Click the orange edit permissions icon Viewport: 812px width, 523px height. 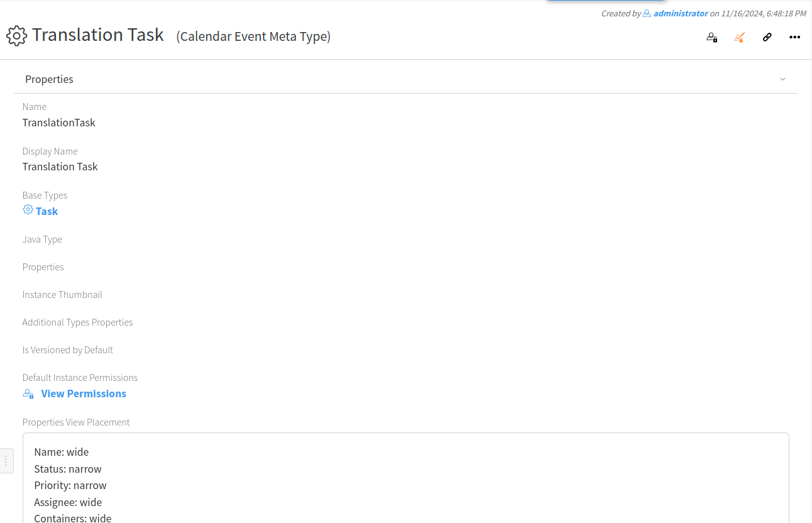(x=739, y=37)
